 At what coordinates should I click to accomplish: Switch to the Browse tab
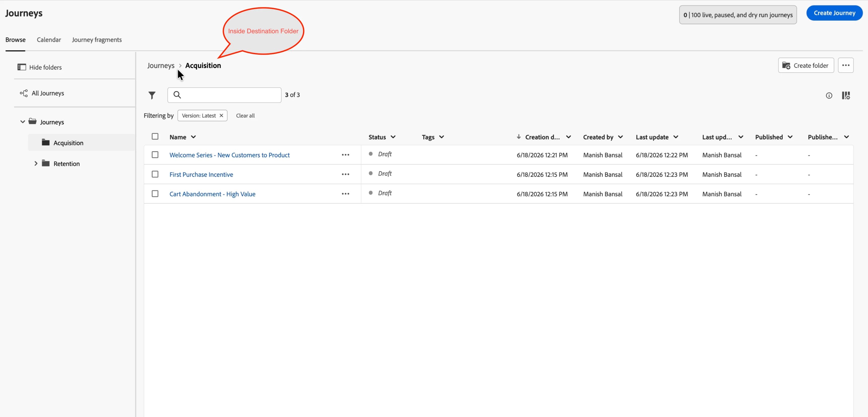16,40
